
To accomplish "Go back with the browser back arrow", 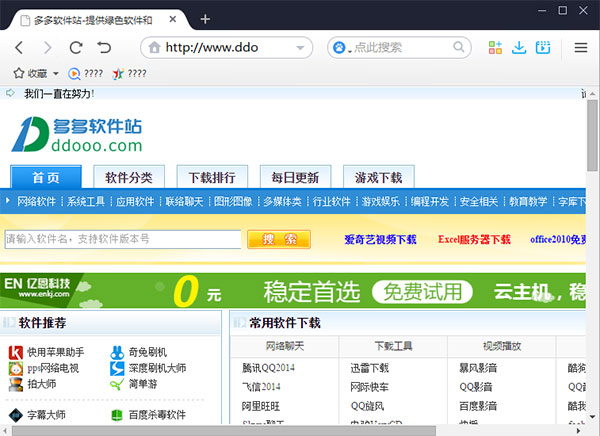I will coord(19,47).
